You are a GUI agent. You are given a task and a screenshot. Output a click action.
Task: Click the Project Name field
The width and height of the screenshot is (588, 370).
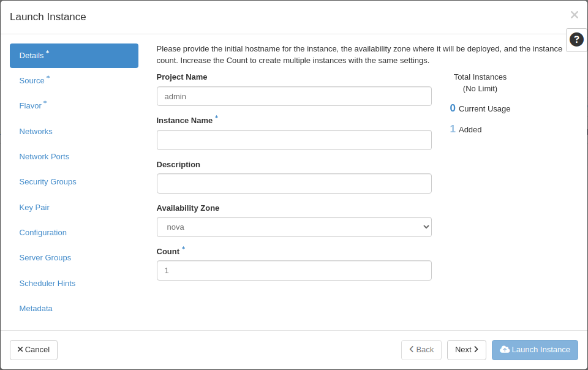[x=294, y=96]
